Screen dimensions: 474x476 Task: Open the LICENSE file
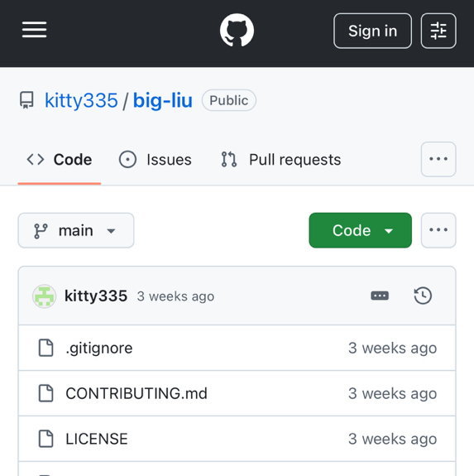pos(97,439)
